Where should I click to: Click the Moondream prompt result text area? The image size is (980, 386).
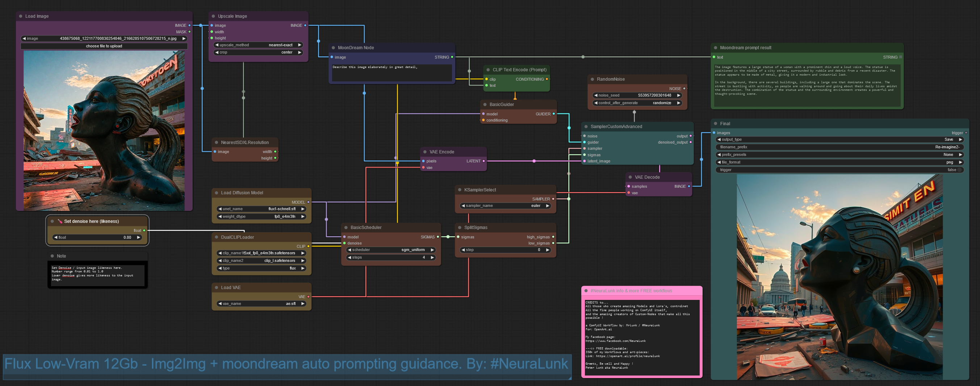(x=807, y=85)
